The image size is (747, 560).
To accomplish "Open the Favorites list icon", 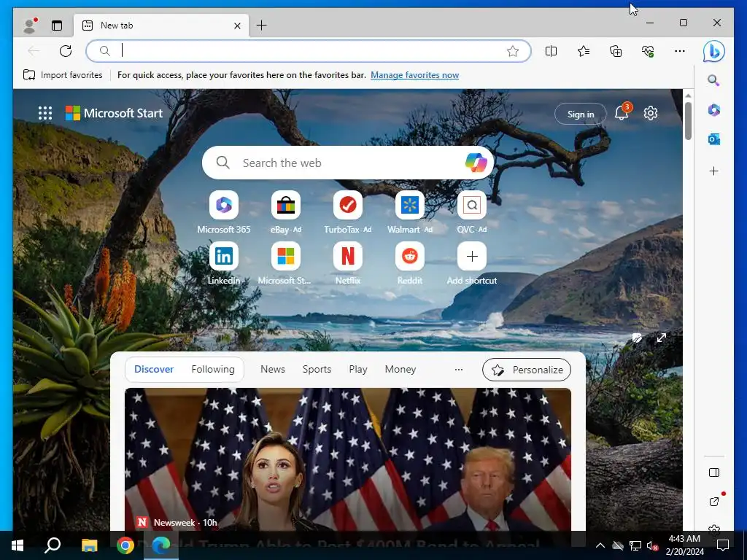I will point(584,51).
